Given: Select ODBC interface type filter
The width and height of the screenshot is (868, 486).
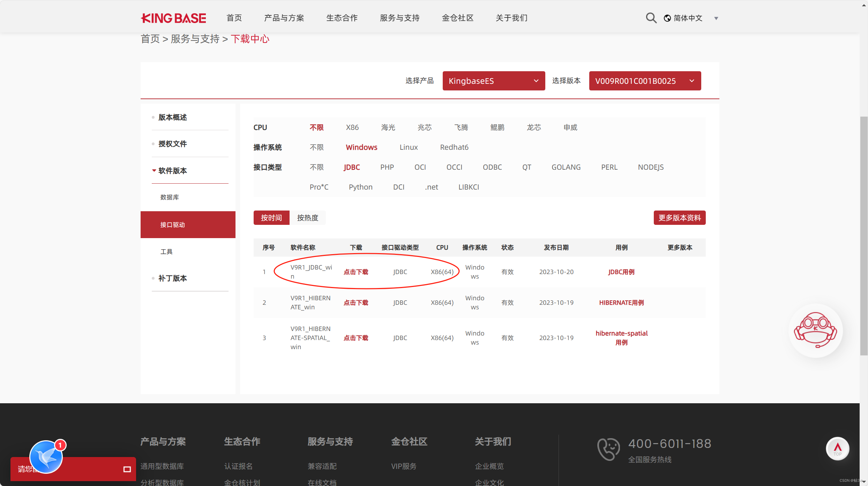Looking at the screenshot, I should click(492, 167).
